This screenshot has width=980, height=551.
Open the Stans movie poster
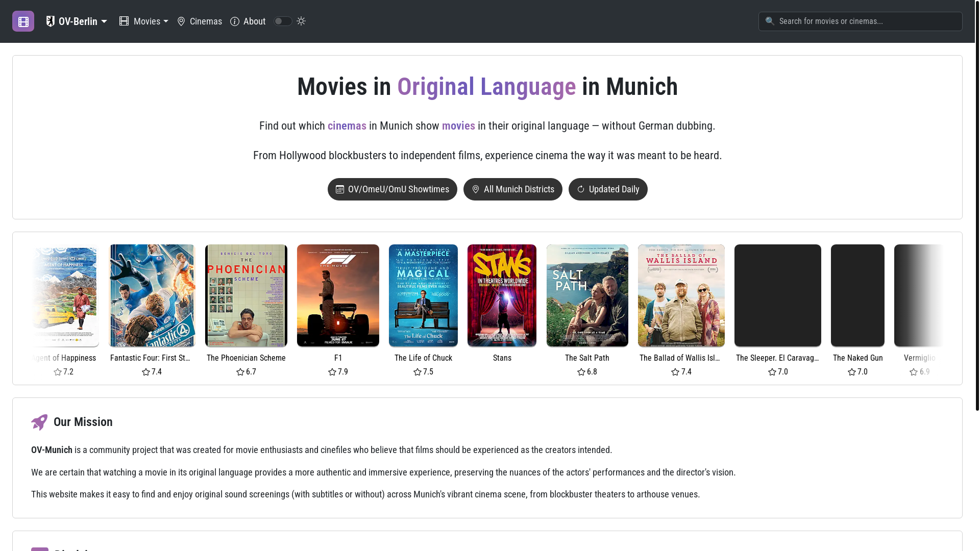click(x=502, y=296)
